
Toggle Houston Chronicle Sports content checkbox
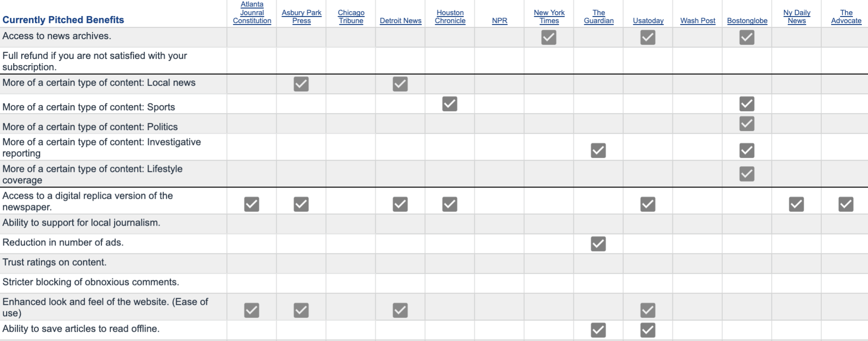pos(449,104)
